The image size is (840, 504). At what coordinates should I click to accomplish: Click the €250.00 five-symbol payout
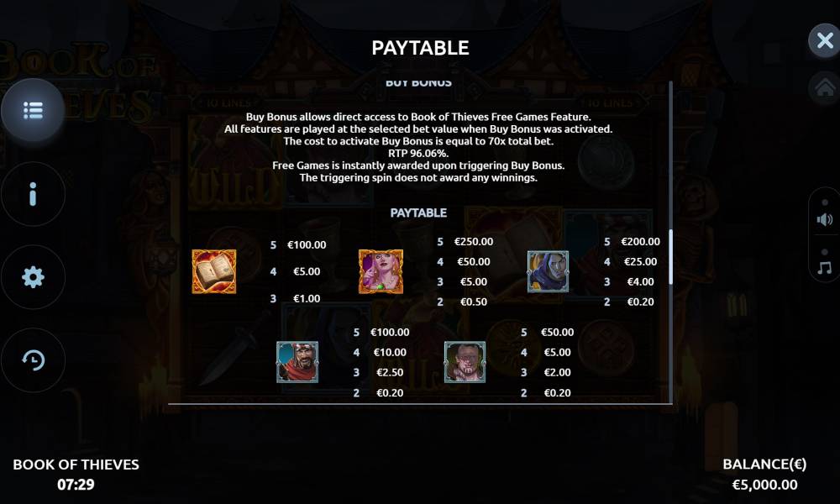tap(474, 242)
